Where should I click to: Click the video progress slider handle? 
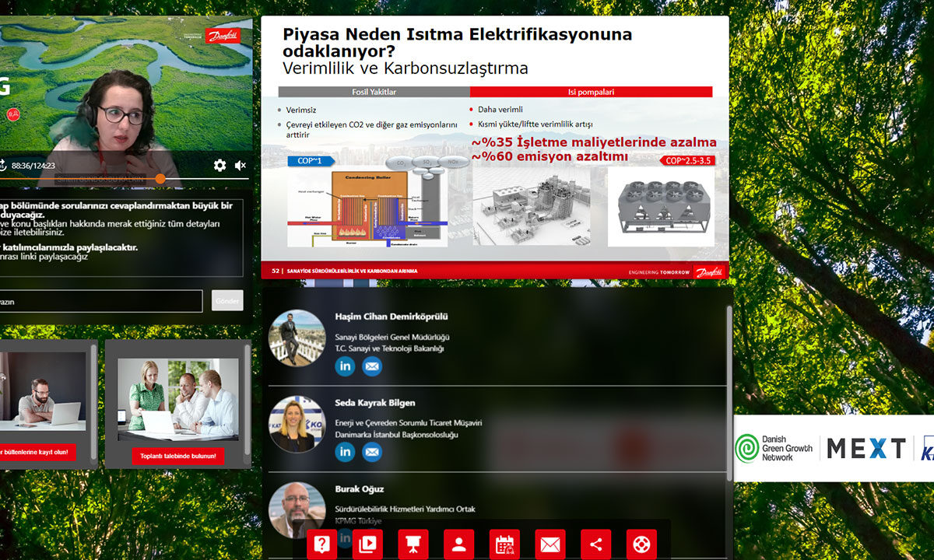160,179
